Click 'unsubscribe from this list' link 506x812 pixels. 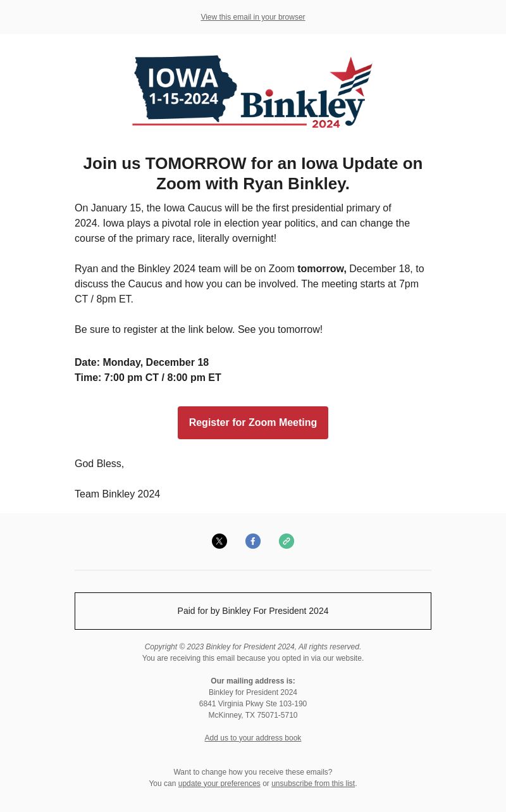pyautogui.click(x=313, y=784)
